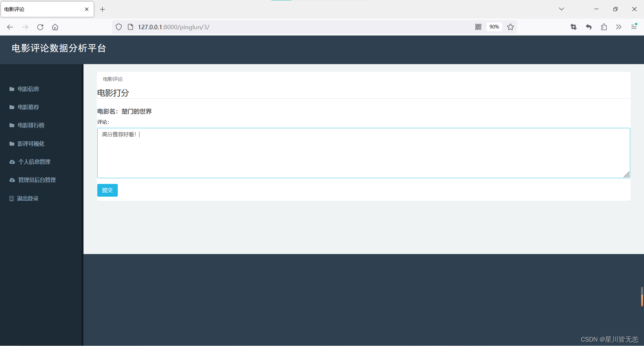Click the browser reload icon
Viewport: 644px width, 346px height.
pos(40,27)
